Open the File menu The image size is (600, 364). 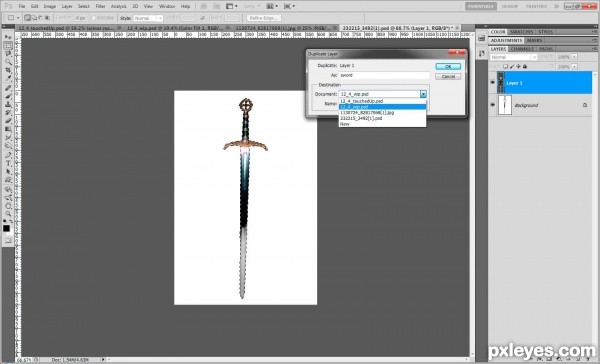pyautogui.click(x=22, y=6)
